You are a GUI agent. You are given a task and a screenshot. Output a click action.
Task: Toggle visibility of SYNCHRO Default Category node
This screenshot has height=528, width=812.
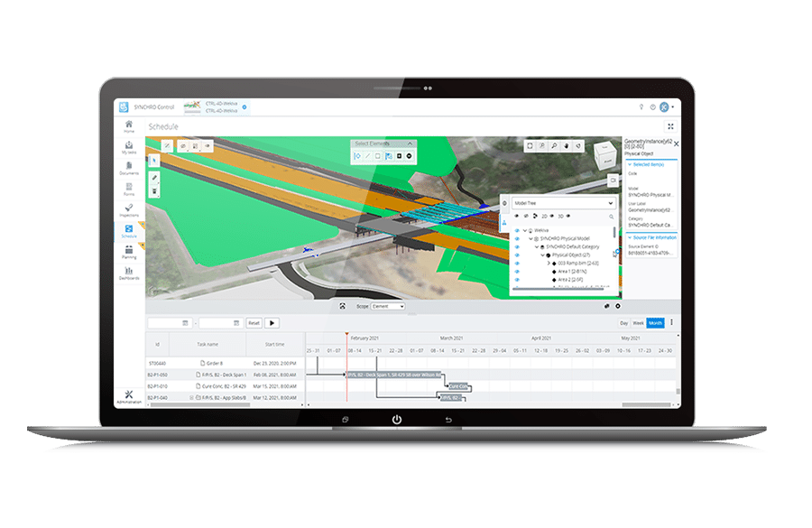coord(517,247)
